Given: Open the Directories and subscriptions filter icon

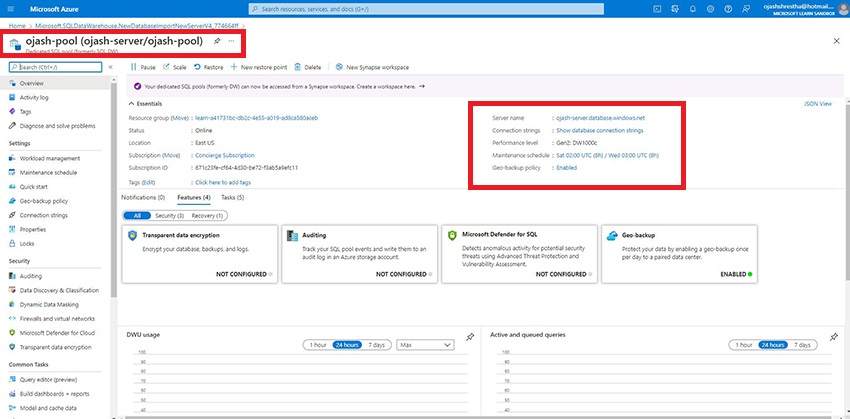Looking at the screenshot, I should 675,9.
